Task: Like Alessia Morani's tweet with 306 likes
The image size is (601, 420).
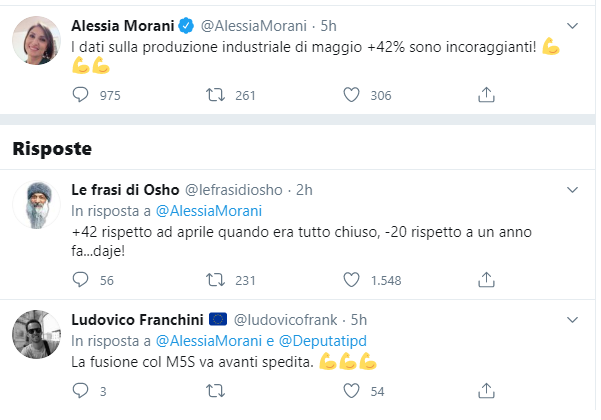Action: tap(351, 95)
